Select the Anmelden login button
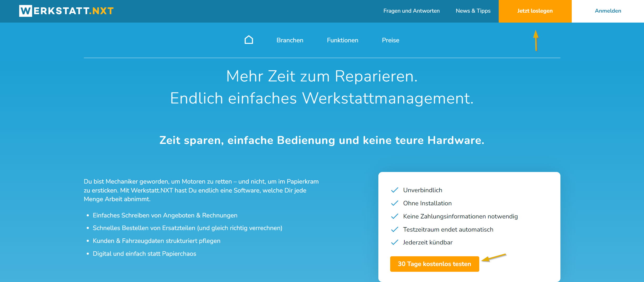 point(608,11)
